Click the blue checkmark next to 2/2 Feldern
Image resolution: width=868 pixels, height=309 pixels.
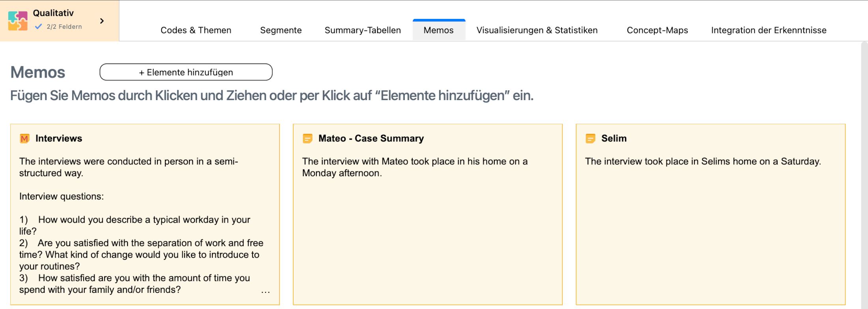[38, 27]
